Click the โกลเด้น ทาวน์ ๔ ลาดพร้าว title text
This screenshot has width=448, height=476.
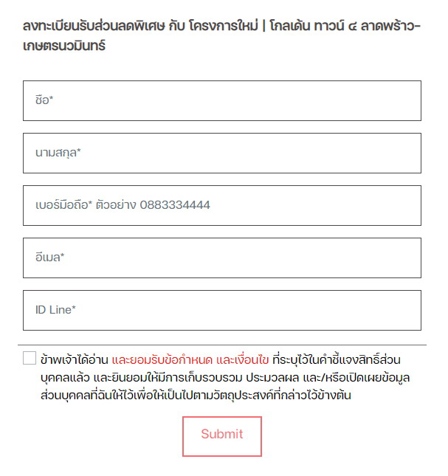point(338,27)
